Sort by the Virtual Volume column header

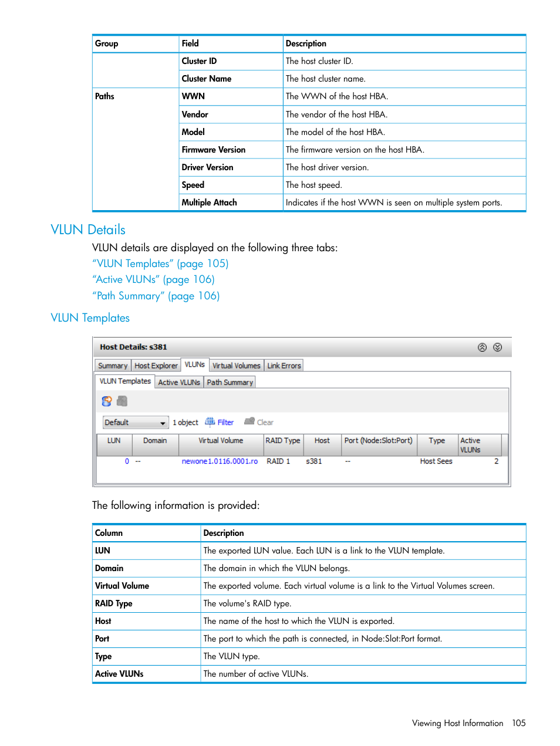221,445
